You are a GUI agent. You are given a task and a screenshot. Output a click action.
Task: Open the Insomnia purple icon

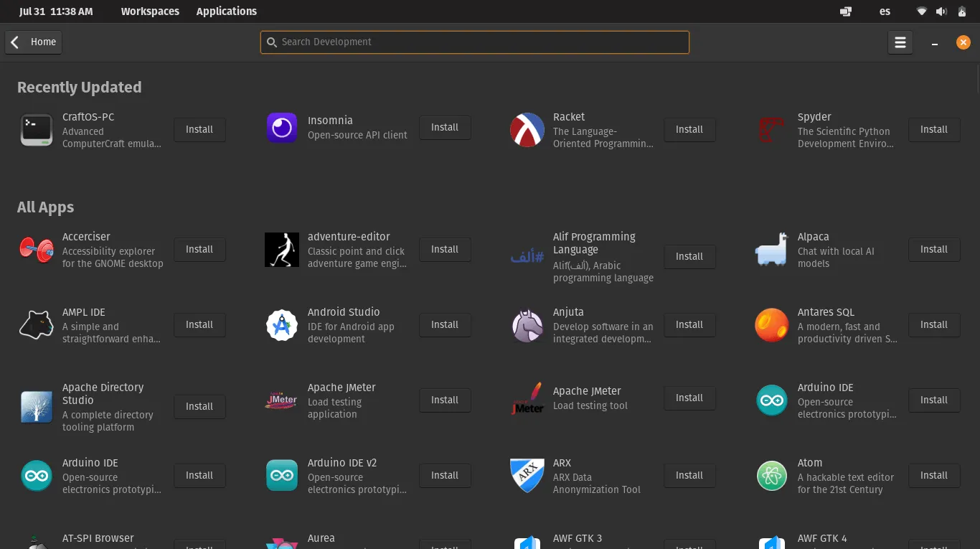click(x=282, y=128)
